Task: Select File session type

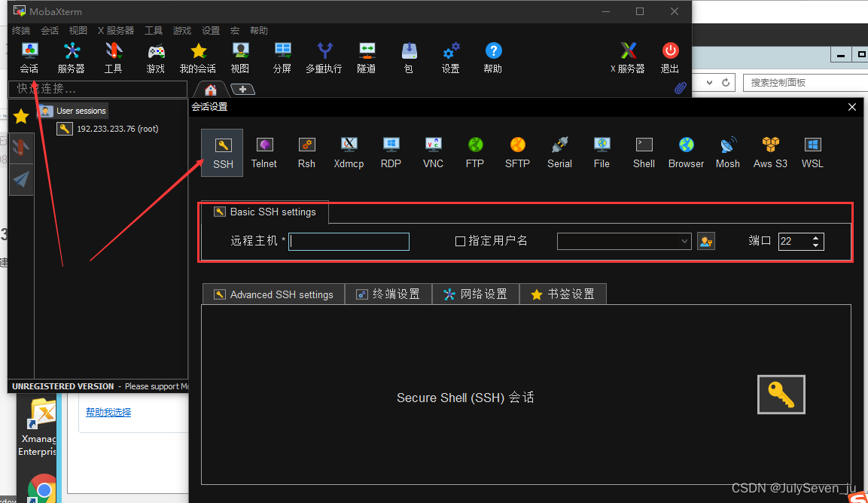Action: point(602,153)
